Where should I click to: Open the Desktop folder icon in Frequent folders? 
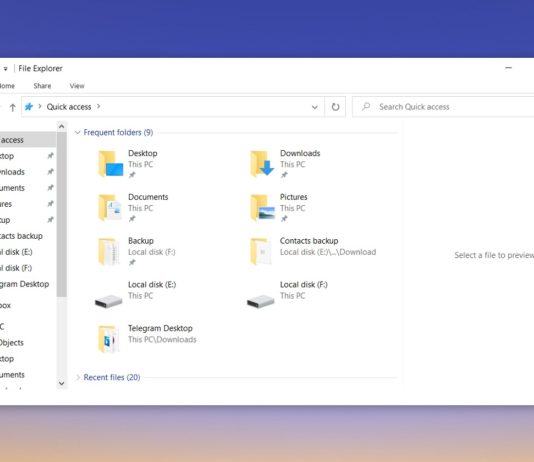110,164
